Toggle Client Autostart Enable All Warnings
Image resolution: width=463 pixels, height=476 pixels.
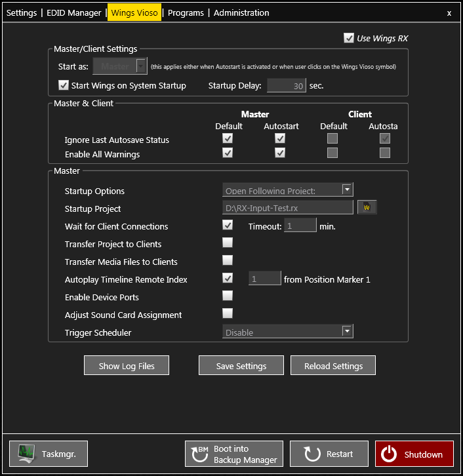385,153
